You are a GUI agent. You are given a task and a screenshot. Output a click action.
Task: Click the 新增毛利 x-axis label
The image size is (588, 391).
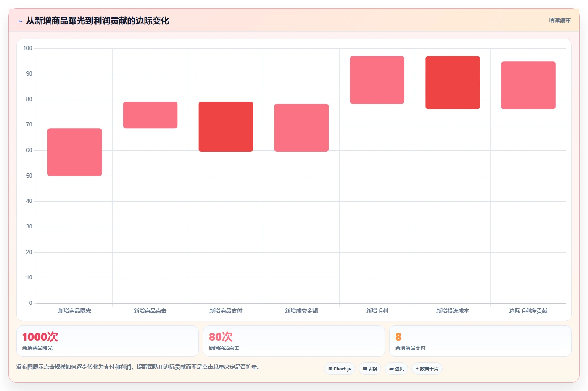click(x=377, y=311)
